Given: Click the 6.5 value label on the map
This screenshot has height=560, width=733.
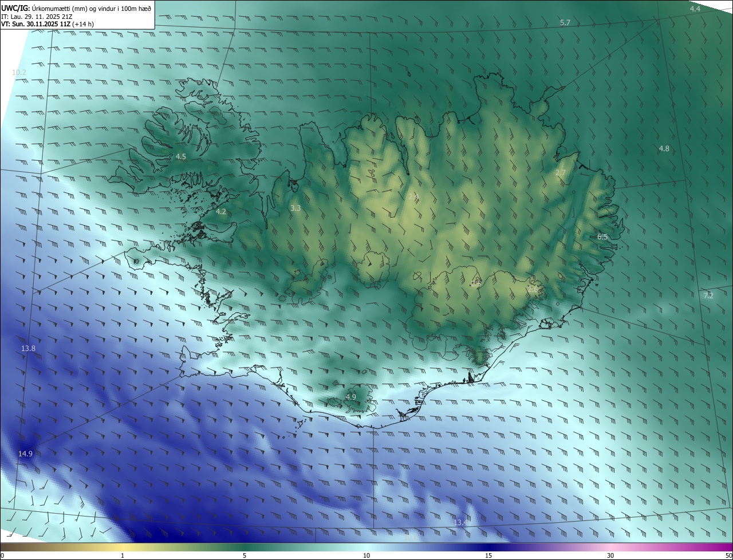Looking at the screenshot, I should tap(602, 236).
